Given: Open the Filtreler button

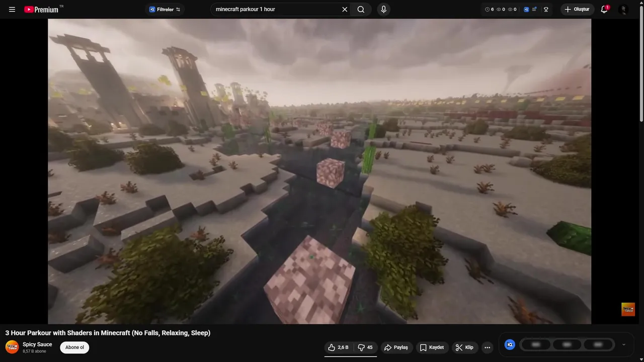Looking at the screenshot, I should pyautogui.click(x=165, y=10).
